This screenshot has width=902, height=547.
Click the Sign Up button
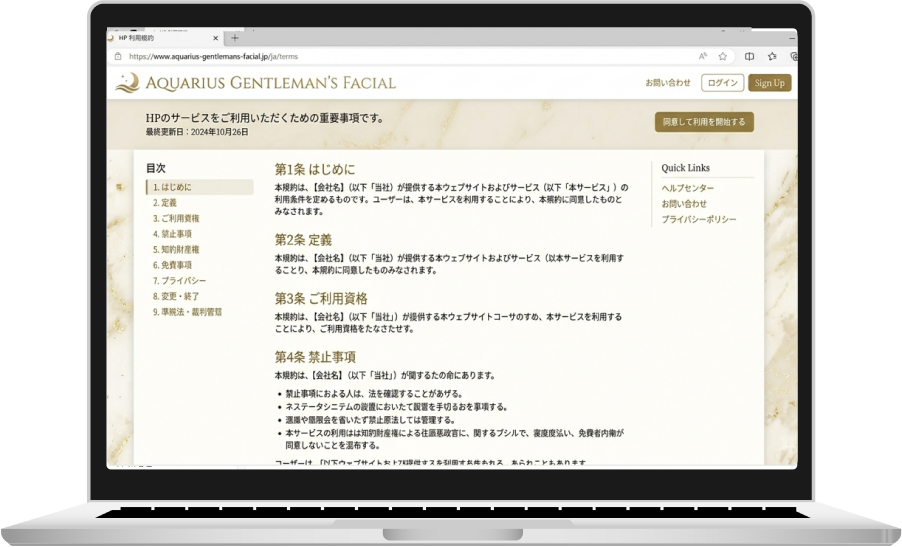click(x=770, y=83)
